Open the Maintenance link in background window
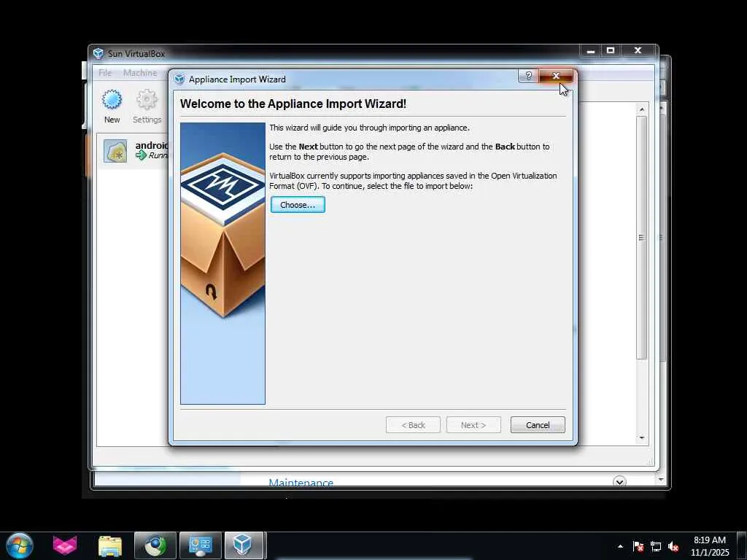Screen dimensions: 747x560 (x=301, y=483)
